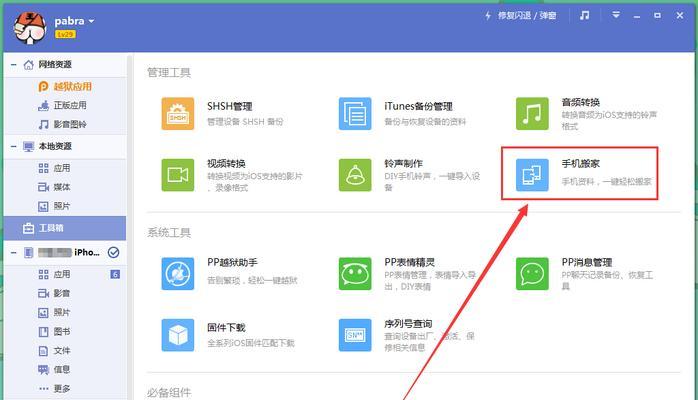The image size is (698, 400).
Task: Open the PP越狱助手 icon
Action: pos(178,274)
